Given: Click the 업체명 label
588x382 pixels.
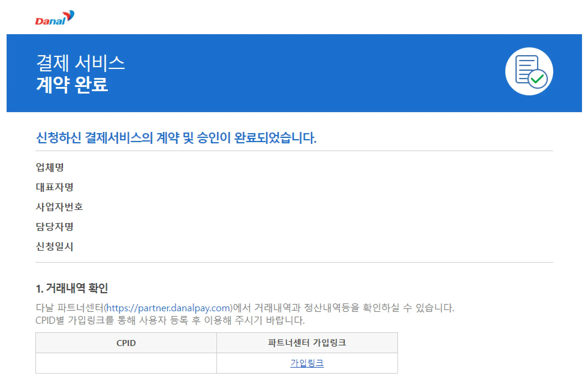Looking at the screenshot, I should (50, 167).
